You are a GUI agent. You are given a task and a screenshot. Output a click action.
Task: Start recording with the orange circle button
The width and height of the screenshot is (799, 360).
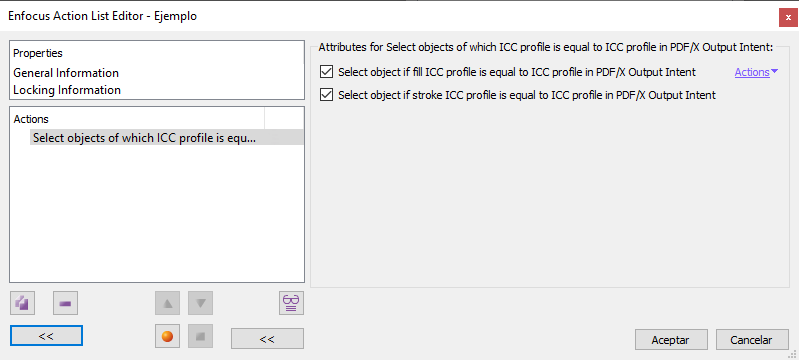(x=168, y=337)
